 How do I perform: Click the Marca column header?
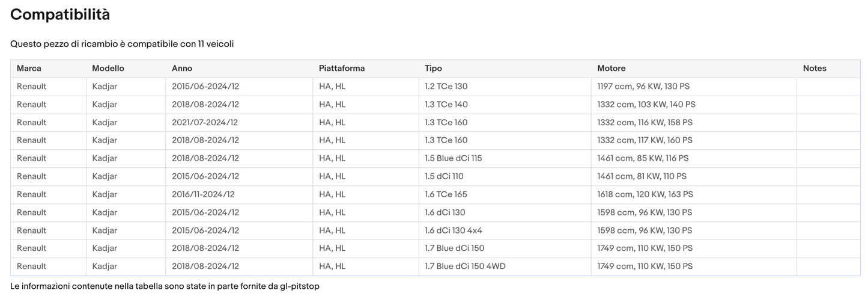(29, 69)
